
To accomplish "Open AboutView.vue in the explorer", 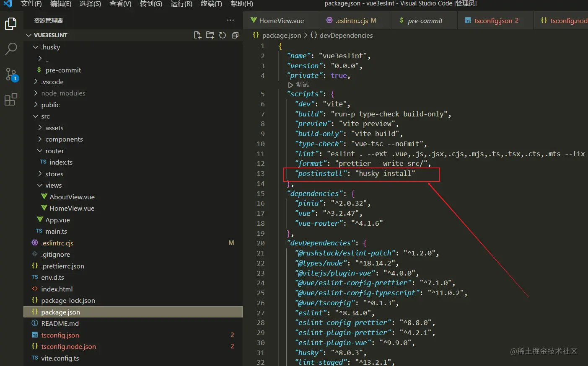I will point(133,197).
